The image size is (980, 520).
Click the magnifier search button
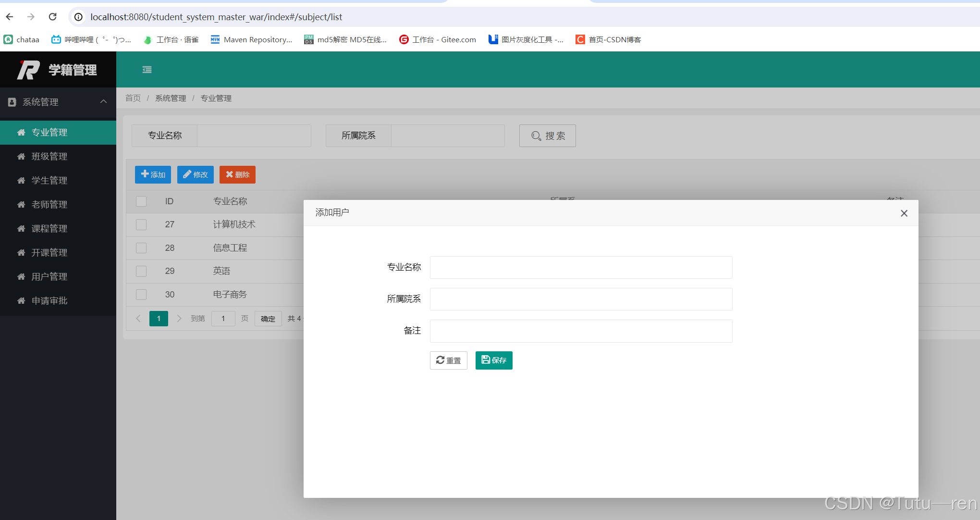coord(547,136)
